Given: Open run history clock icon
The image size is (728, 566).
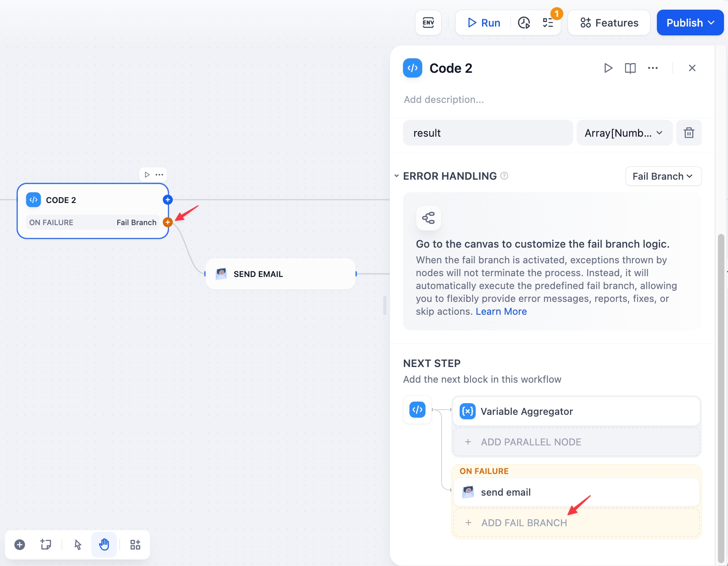Looking at the screenshot, I should click(x=524, y=23).
